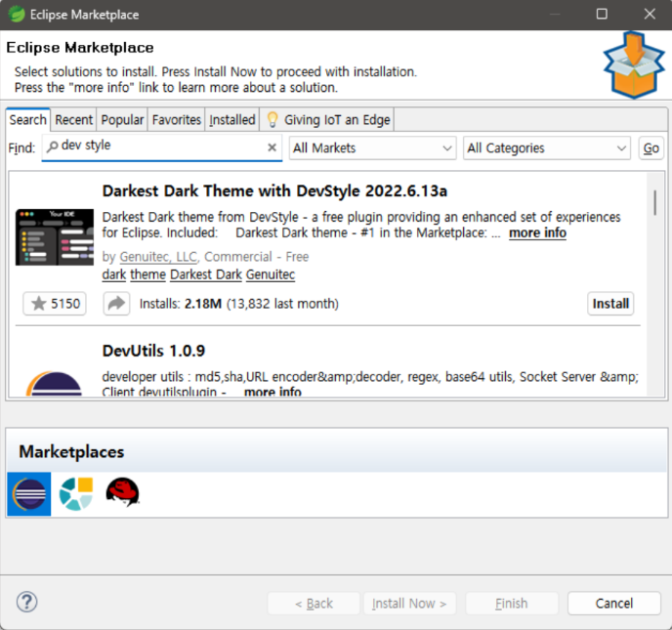Close the Eclipse Marketplace window
The height and width of the screenshot is (630, 672).
pyautogui.click(x=650, y=14)
